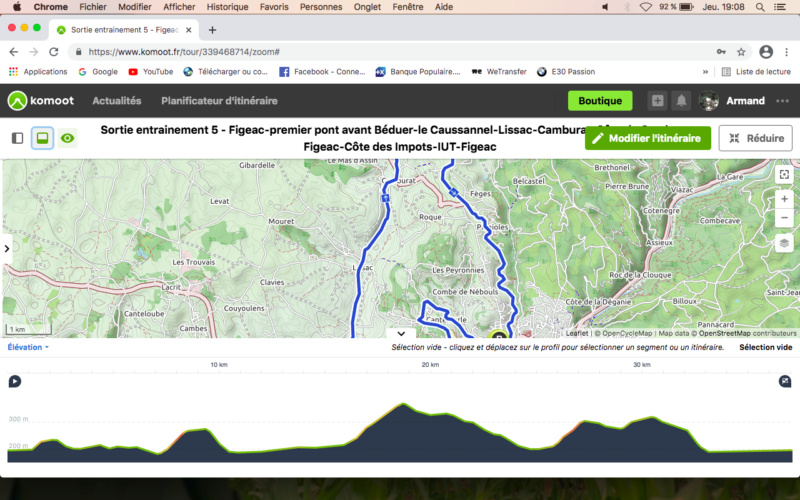Open the YouTube bookmark
The height and width of the screenshot is (500, 800).
[x=151, y=72]
